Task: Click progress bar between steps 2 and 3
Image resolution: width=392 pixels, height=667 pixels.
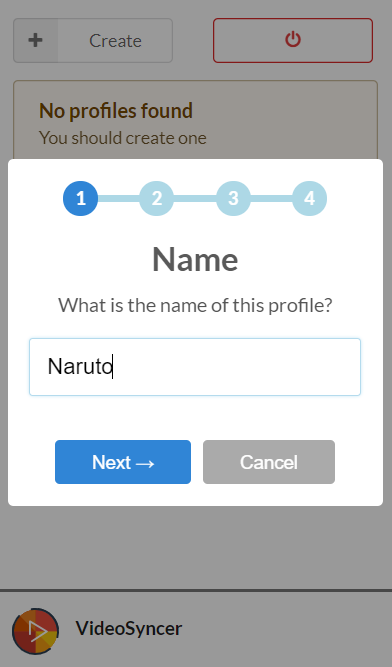Action: click(x=195, y=198)
